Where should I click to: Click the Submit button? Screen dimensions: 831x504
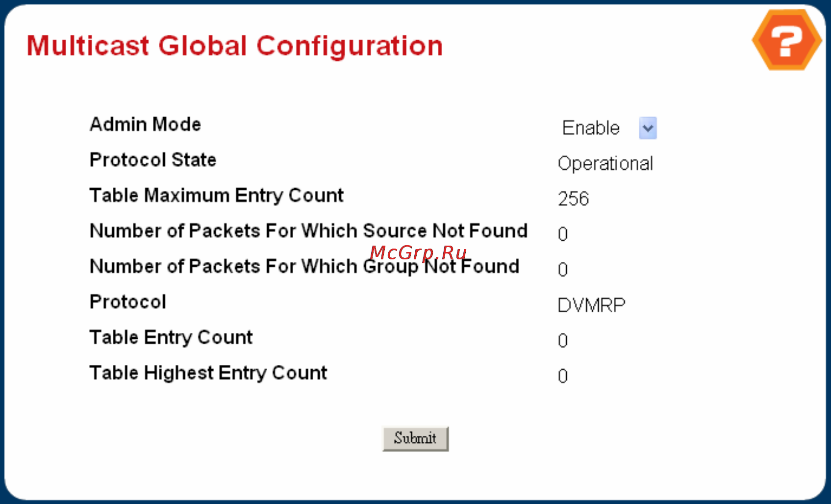pos(415,438)
